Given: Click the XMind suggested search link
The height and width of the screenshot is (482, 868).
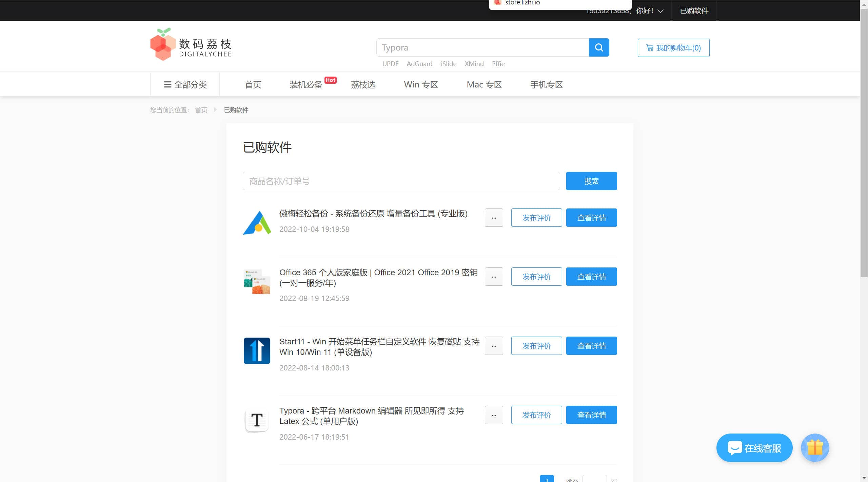Looking at the screenshot, I should (474, 64).
